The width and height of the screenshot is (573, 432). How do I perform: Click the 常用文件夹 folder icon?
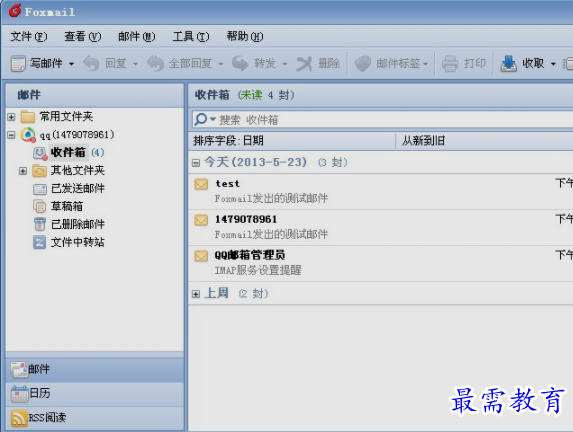(x=28, y=117)
